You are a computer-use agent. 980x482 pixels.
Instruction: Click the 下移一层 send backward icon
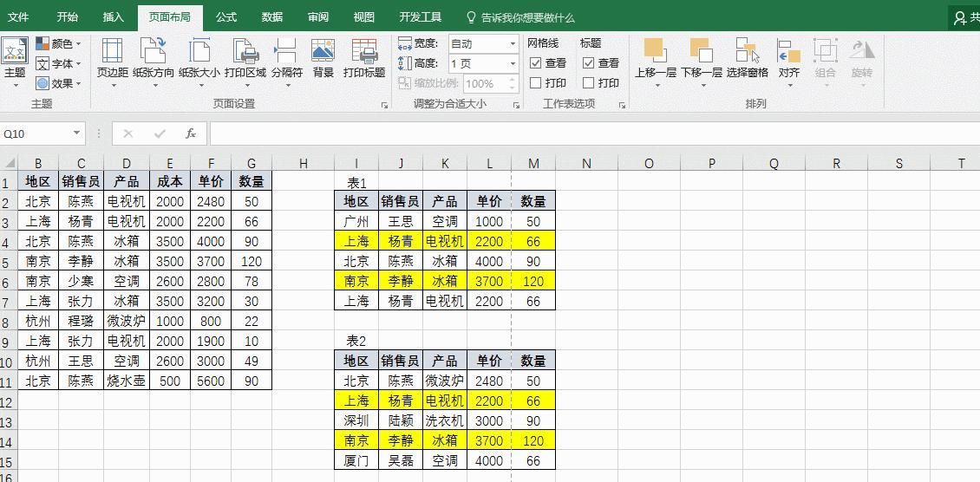[x=702, y=50]
